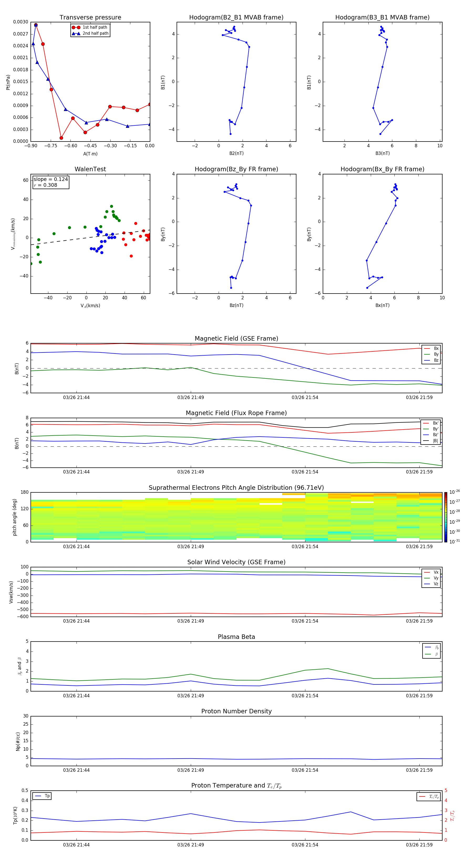Click the 'Hodogram(Bz_By FR frame)' title
The image size is (473, 868).
[236, 169]
